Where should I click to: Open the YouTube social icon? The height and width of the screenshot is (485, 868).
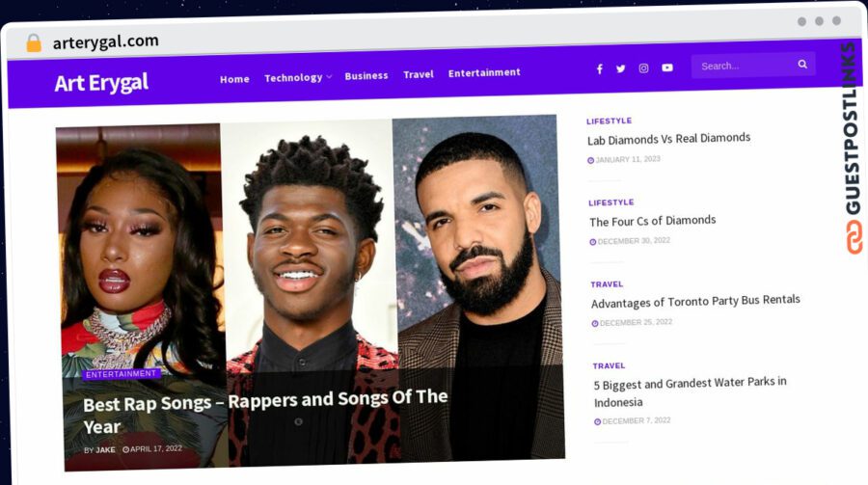(667, 67)
